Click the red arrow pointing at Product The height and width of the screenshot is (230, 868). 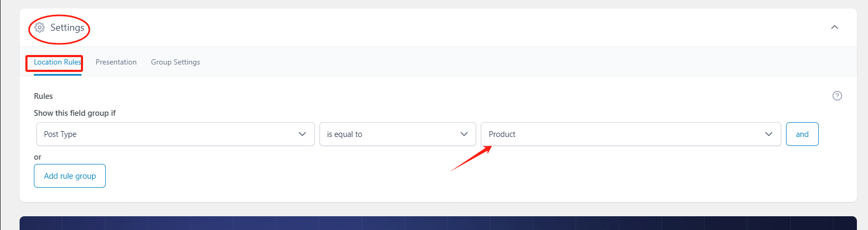[x=471, y=159]
